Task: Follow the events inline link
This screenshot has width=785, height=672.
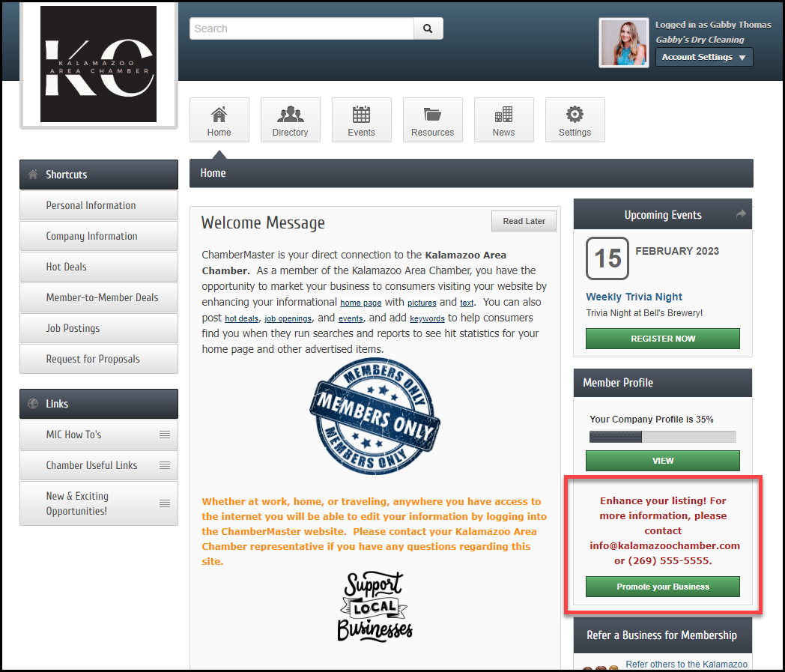Action: [351, 318]
